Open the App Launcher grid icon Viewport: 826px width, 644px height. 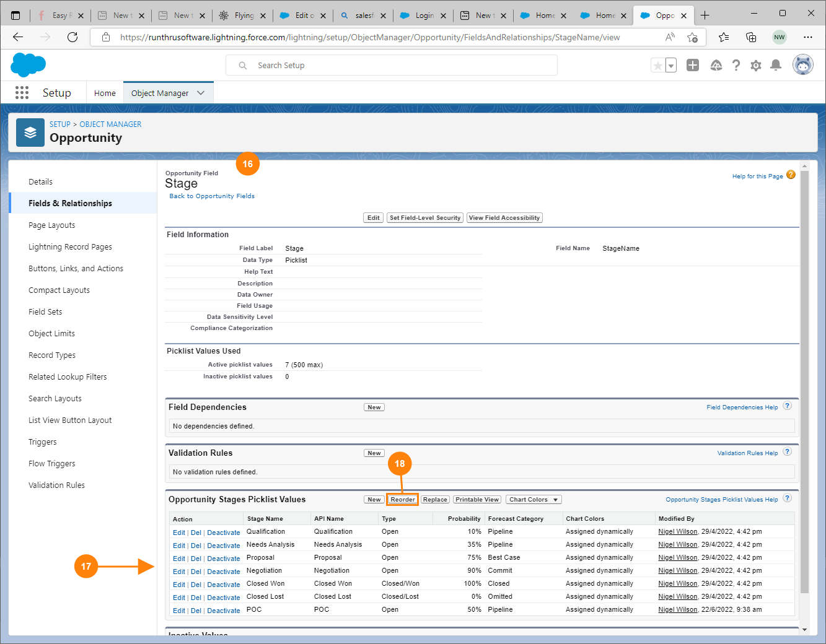[x=22, y=93]
